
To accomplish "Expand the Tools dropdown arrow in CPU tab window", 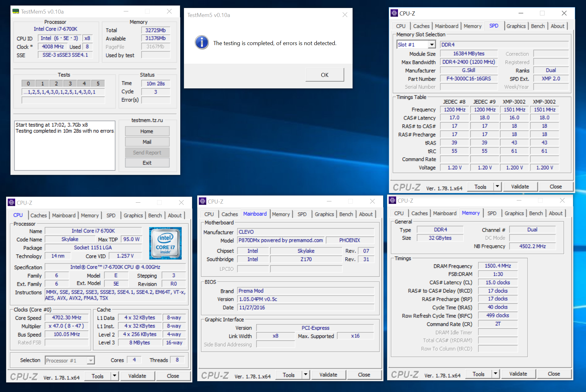I will pyautogui.click(x=114, y=376).
